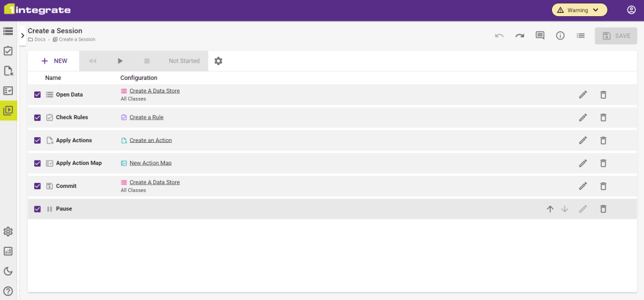The width and height of the screenshot is (644, 300).
Task: Open the Create a Rule link
Action: click(x=146, y=117)
